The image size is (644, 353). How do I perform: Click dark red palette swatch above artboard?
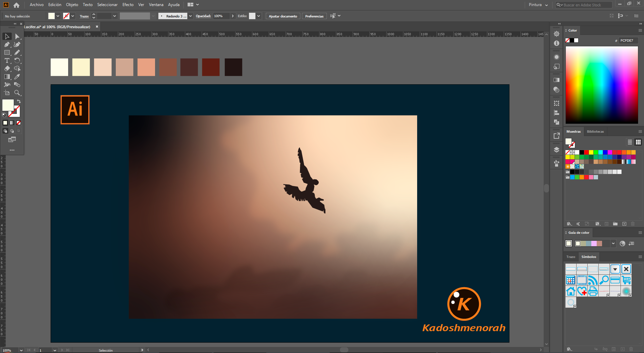[x=211, y=67]
